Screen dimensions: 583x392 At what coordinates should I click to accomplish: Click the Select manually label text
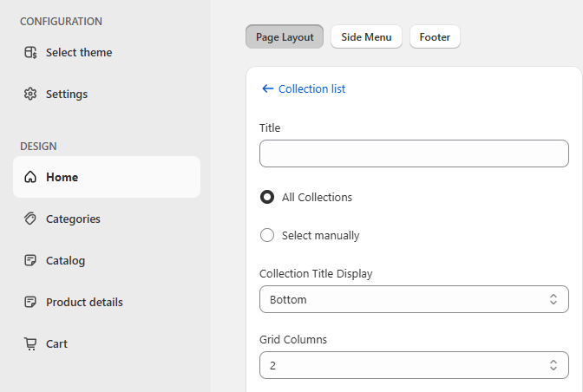coord(320,236)
